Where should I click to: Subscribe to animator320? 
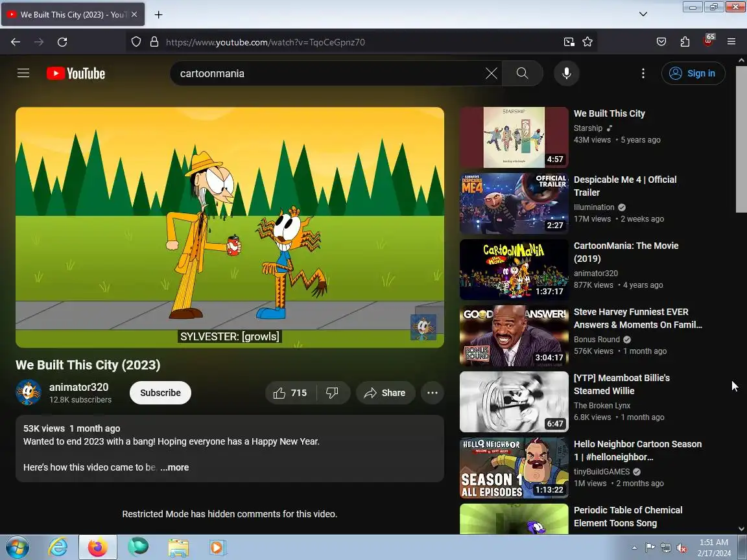point(160,393)
